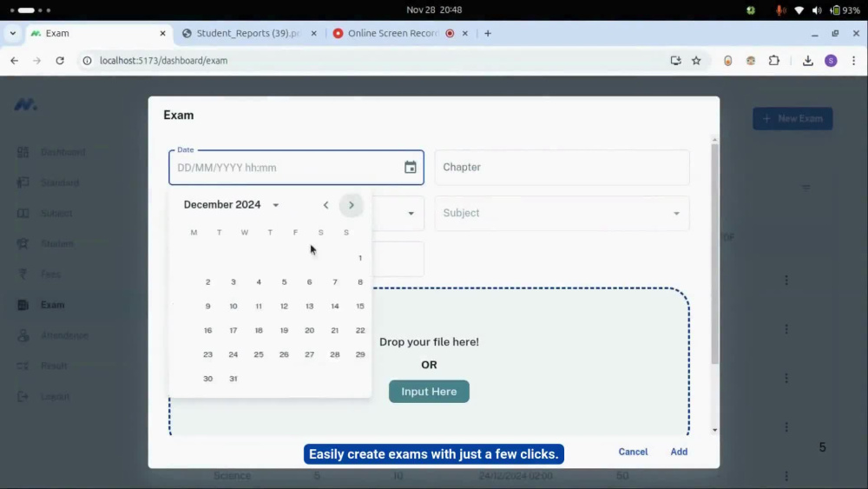Viewport: 868px width, 489px height.
Task: Click the microphone indicator in top bar
Action: (x=780, y=10)
